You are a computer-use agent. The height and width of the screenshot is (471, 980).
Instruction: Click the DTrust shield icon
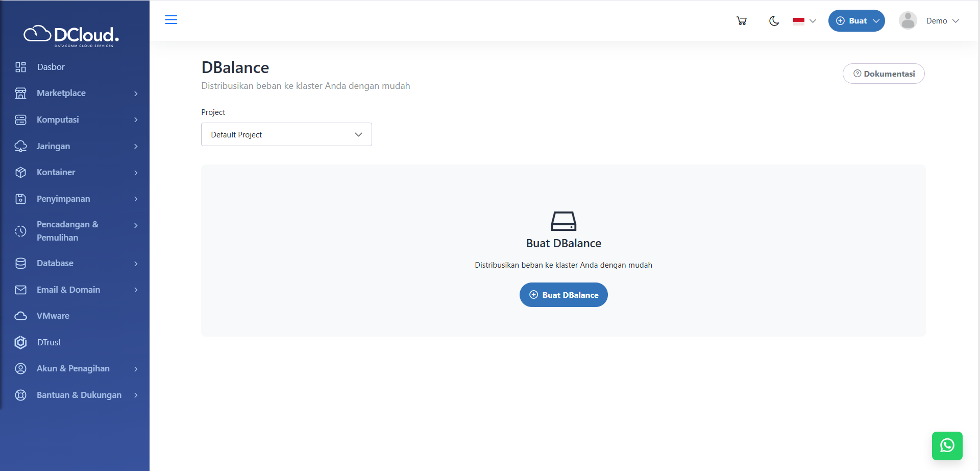[x=20, y=342]
